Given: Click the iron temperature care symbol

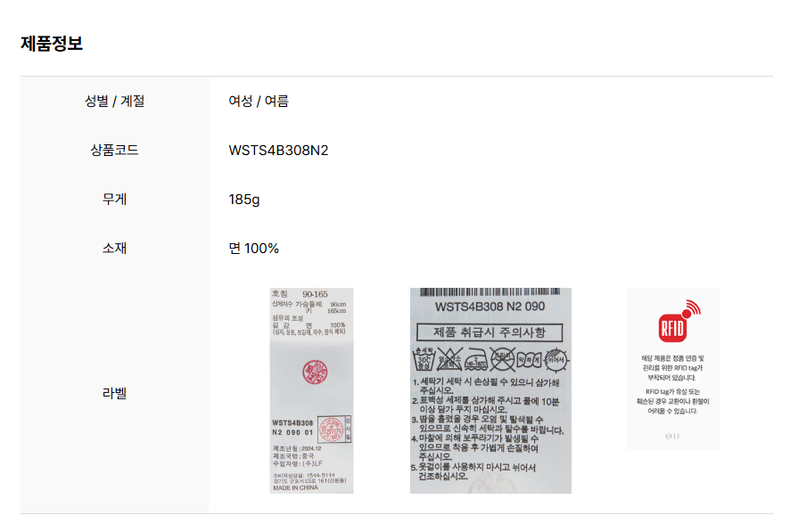Looking at the screenshot, I should coord(475,359).
